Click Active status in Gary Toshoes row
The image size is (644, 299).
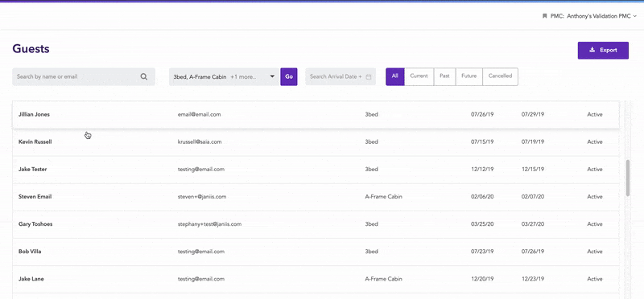coord(595,224)
